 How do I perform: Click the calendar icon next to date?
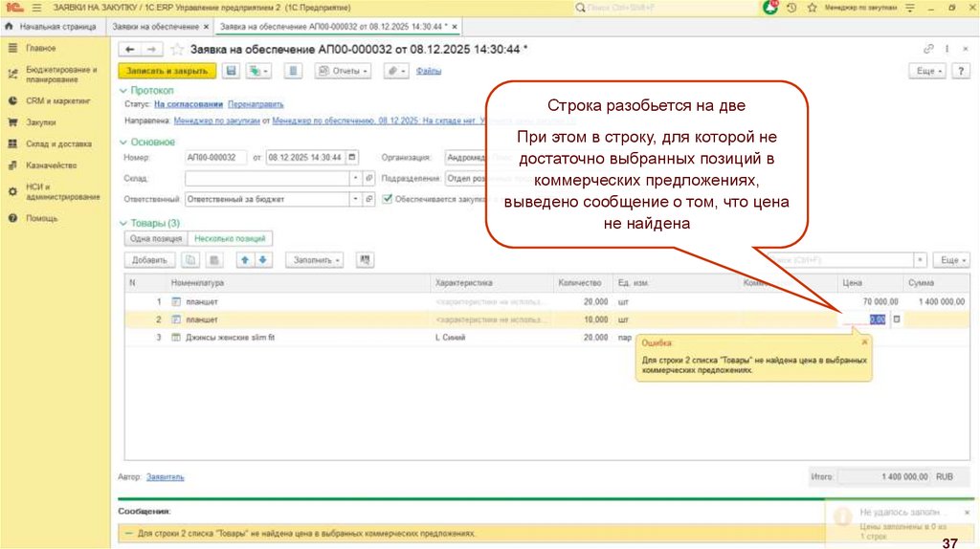tap(353, 157)
